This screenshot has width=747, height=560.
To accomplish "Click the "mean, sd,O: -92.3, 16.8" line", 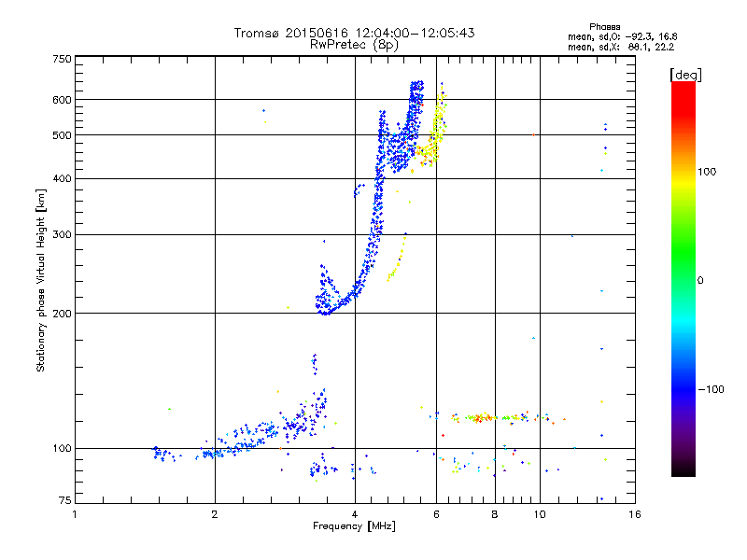I will coord(622,37).
